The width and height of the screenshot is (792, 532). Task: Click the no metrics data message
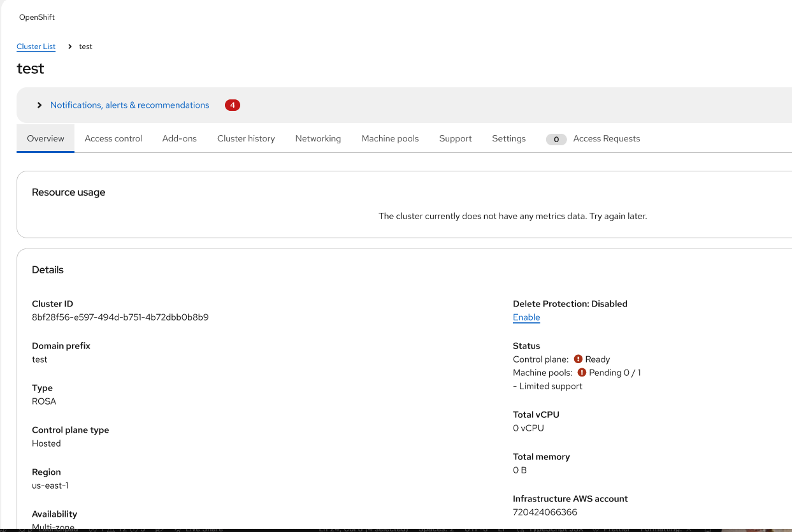coord(513,217)
